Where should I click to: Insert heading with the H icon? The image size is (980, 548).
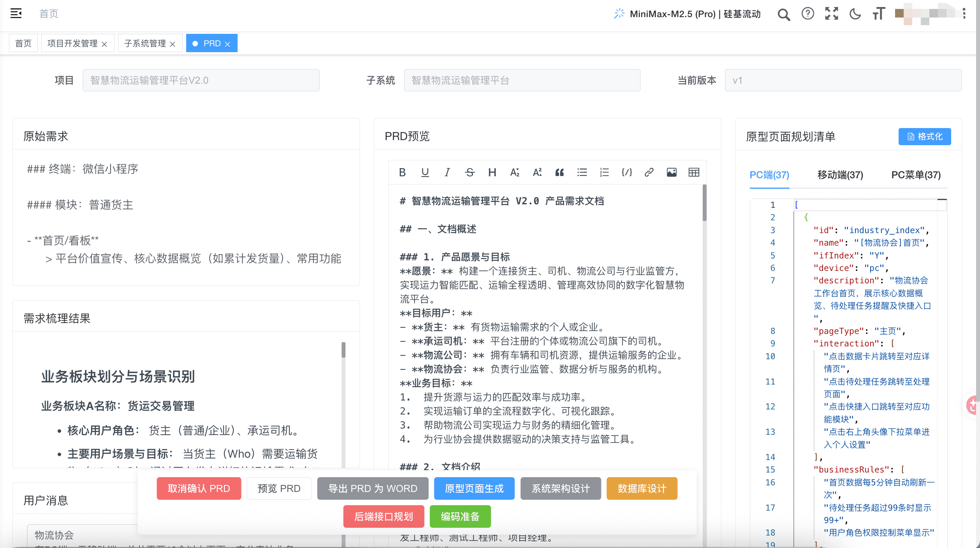point(492,172)
